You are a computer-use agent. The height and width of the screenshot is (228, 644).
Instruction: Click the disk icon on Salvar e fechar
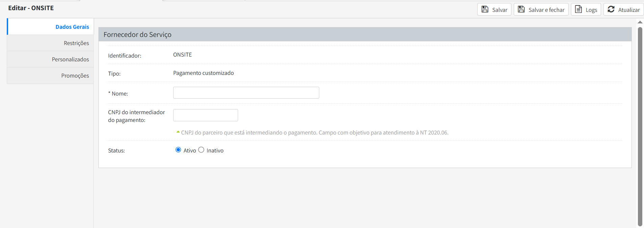(521, 9)
